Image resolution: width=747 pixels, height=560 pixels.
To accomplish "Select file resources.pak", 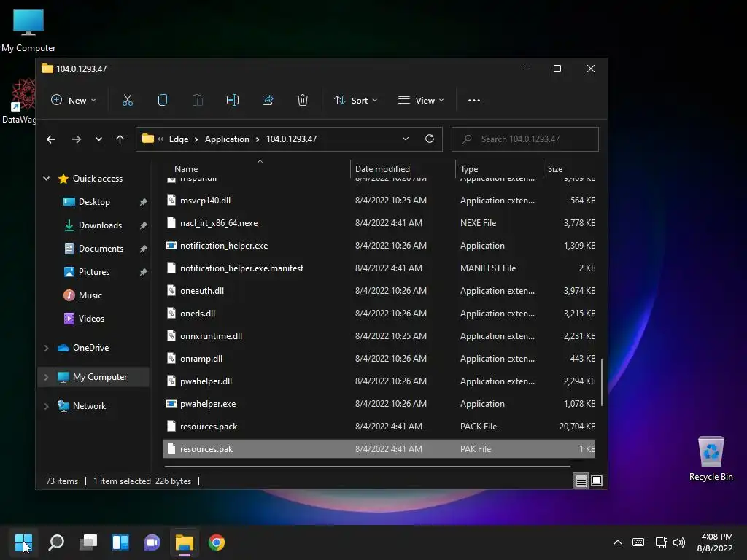I will (379, 449).
